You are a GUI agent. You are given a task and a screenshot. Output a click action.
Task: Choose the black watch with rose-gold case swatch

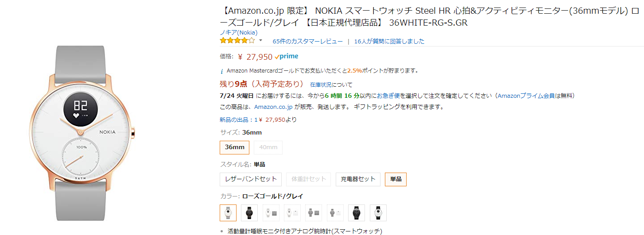[249, 213]
